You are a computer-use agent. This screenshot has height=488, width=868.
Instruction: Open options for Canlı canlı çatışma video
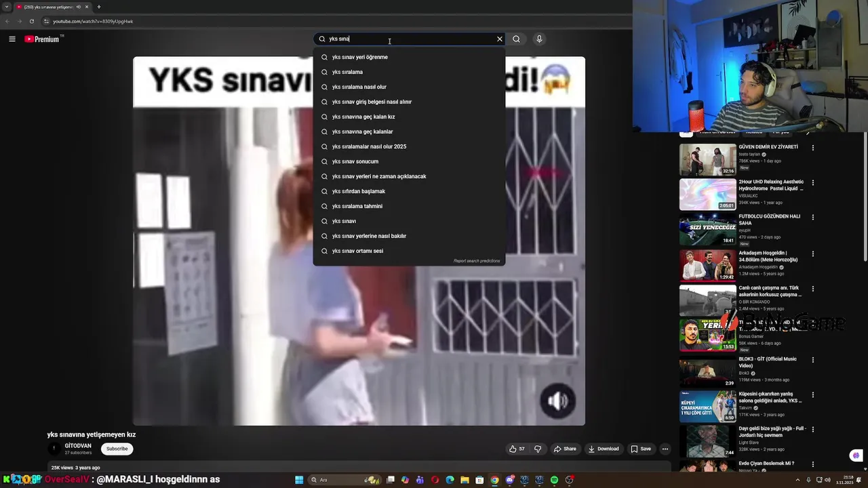[x=813, y=289]
